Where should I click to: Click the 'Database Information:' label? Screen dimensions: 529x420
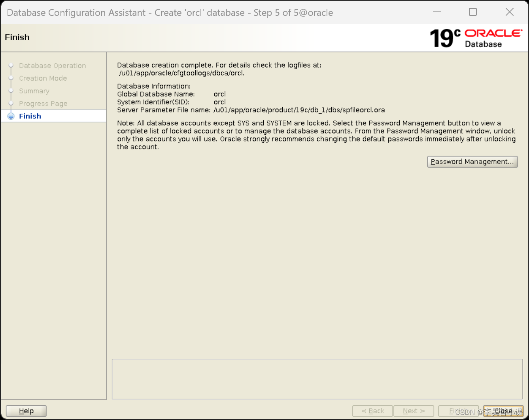tap(154, 86)
